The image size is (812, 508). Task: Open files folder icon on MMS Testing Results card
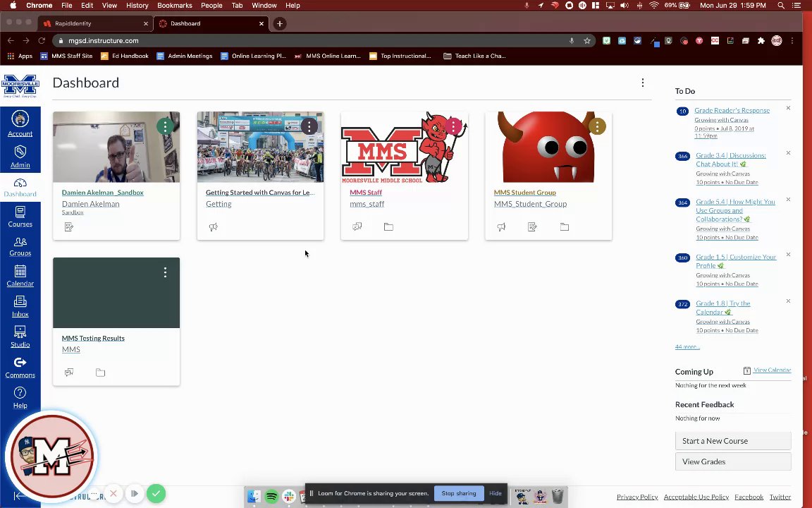[x=101, y=373]
